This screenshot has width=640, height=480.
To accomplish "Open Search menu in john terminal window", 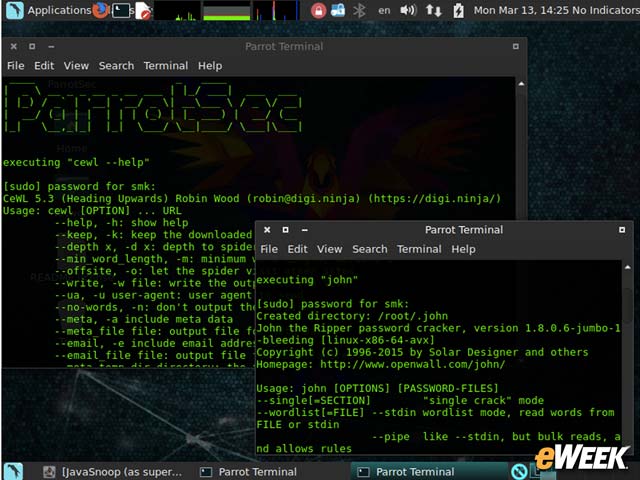I will point(370,249).
